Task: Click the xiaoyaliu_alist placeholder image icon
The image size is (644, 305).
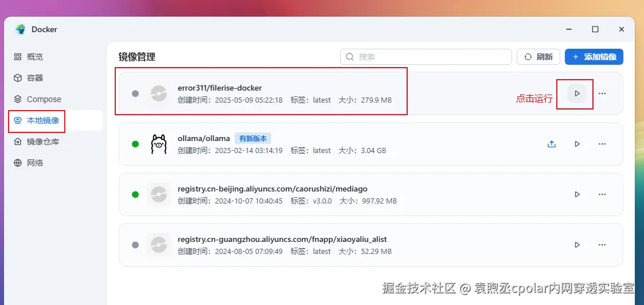Action: 158,245
